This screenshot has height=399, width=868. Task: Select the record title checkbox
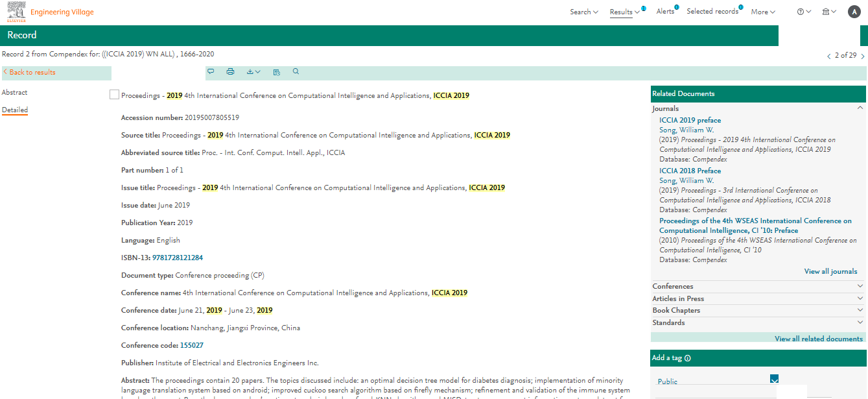(114, 95)
